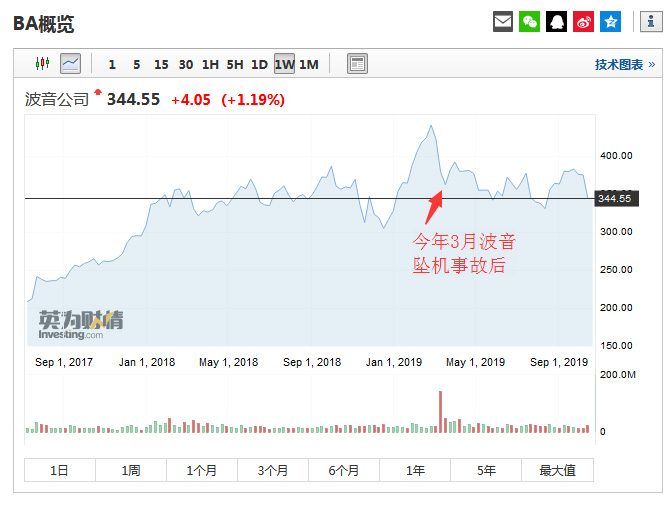Click the +4.05 change value
This screenshot has width=670, height=505.
coord(191,100)
